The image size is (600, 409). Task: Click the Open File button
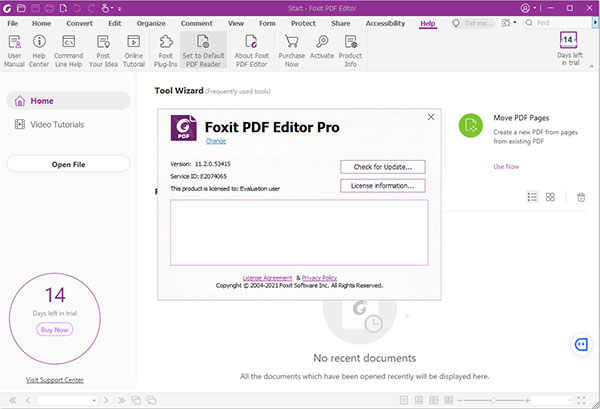(x=68, y=164)
